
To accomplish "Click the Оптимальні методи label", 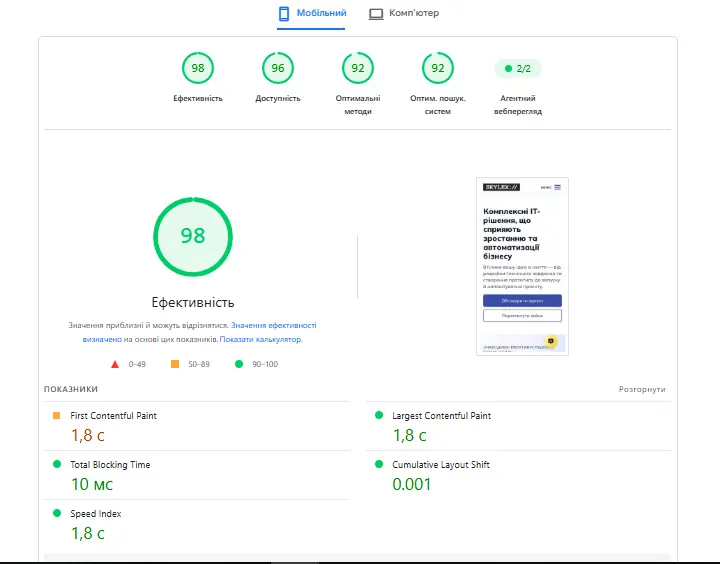I will point(358,105).
